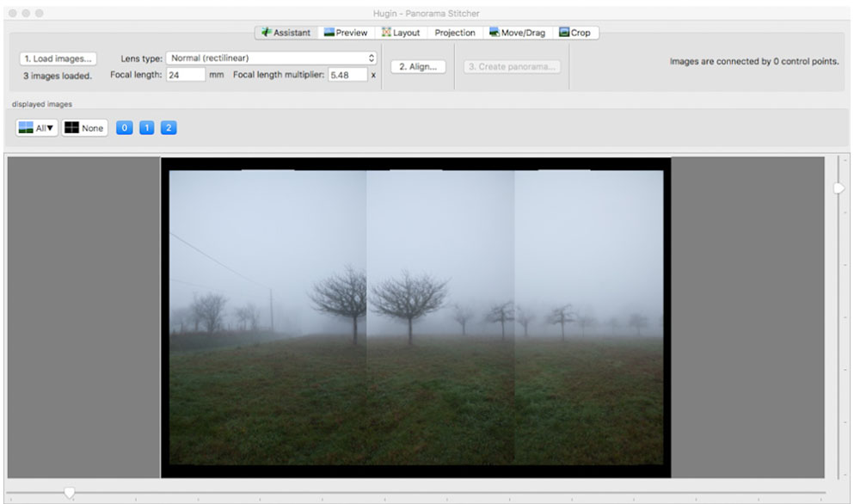
Task: Open the Lens type dropdown
Action: (x=272, y=58)
